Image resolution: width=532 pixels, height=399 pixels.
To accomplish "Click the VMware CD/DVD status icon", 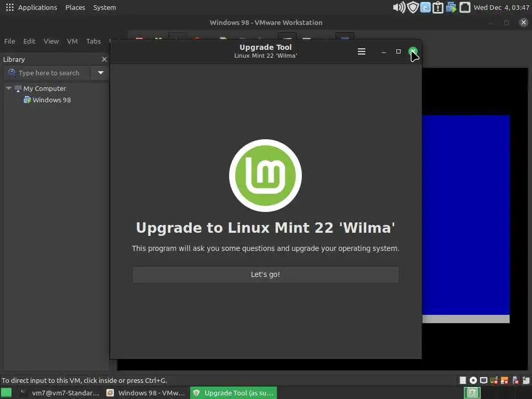I will [x=473, y=380].
